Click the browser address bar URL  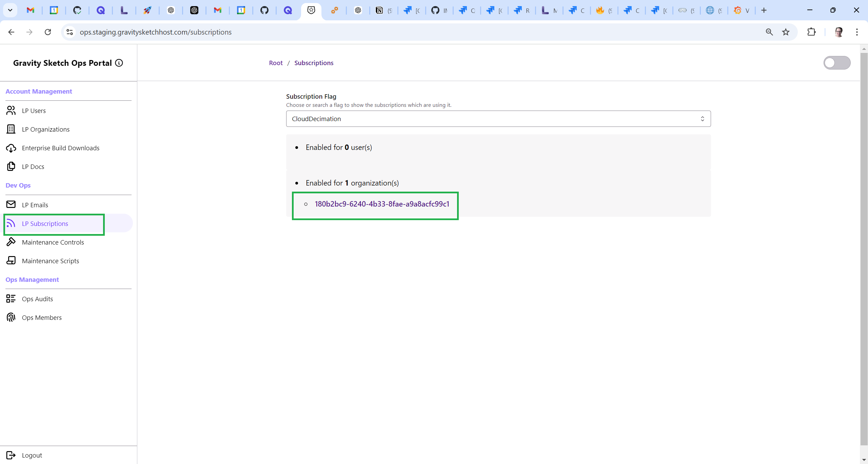point(156,32)
